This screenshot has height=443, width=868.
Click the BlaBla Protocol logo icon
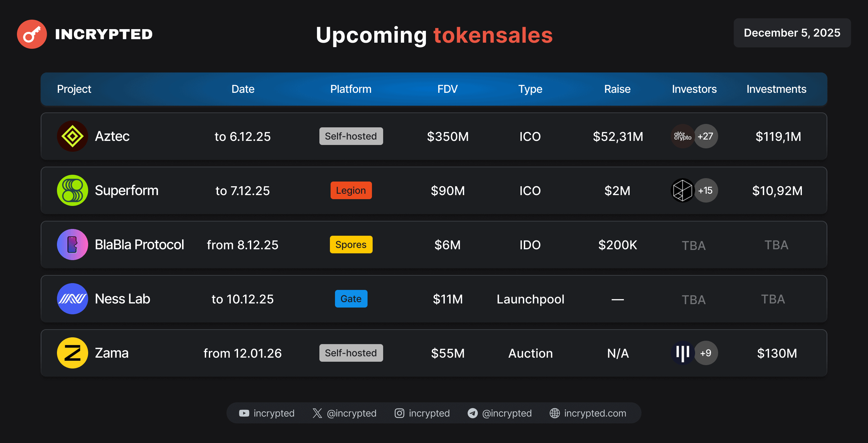click(x=73, y=245)
